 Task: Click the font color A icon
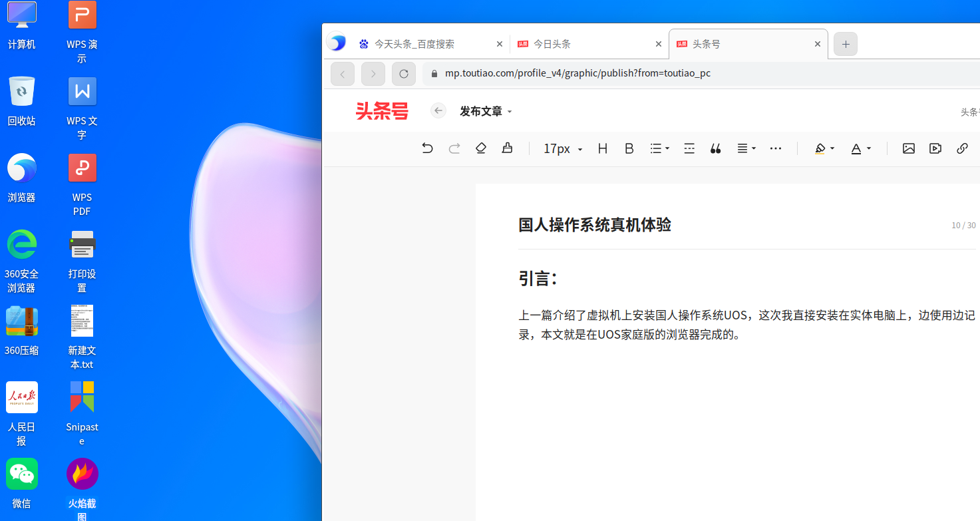(856, 148)
